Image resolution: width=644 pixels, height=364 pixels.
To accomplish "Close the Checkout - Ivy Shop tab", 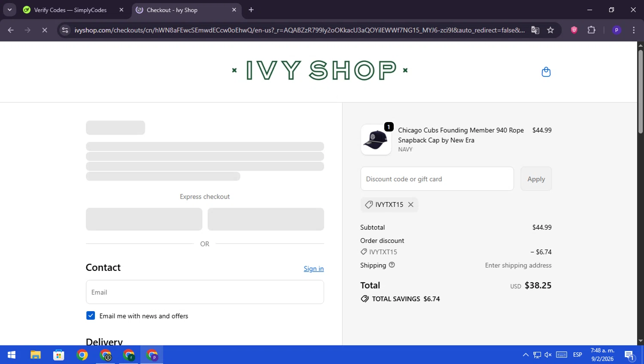I will point(234,10).
